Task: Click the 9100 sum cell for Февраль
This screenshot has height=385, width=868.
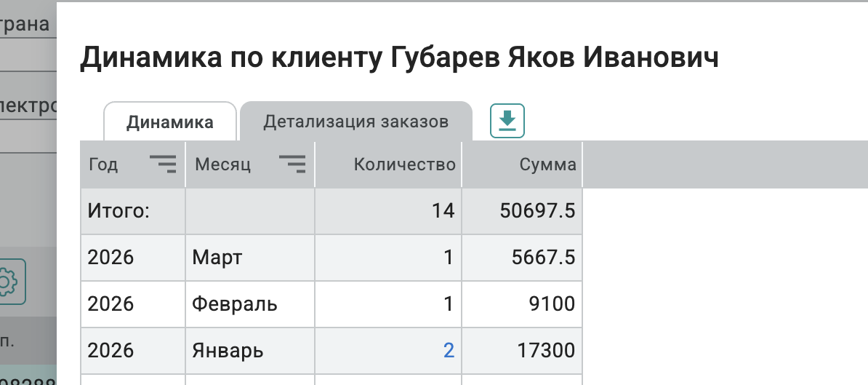Action: pos(553,303)
